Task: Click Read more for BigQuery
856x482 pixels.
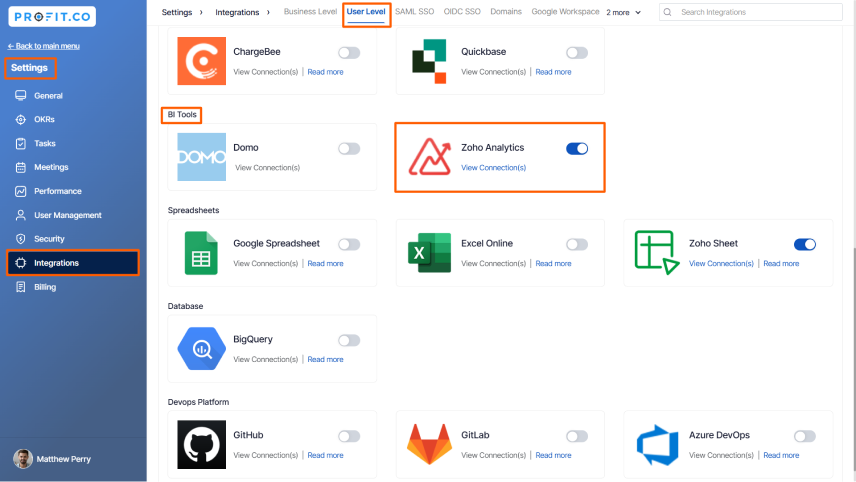Action: point(325,359)
